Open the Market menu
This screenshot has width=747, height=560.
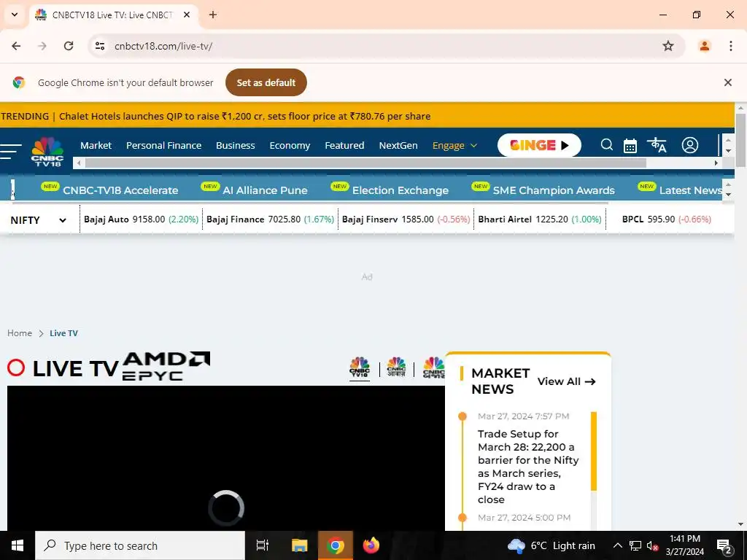pos(96,145)
